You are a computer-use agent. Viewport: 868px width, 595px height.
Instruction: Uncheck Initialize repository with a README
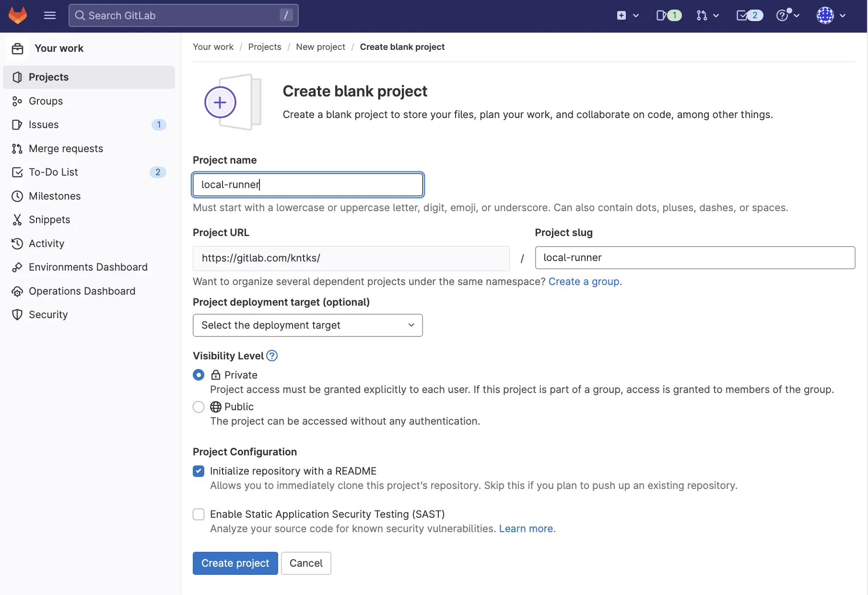199,471
